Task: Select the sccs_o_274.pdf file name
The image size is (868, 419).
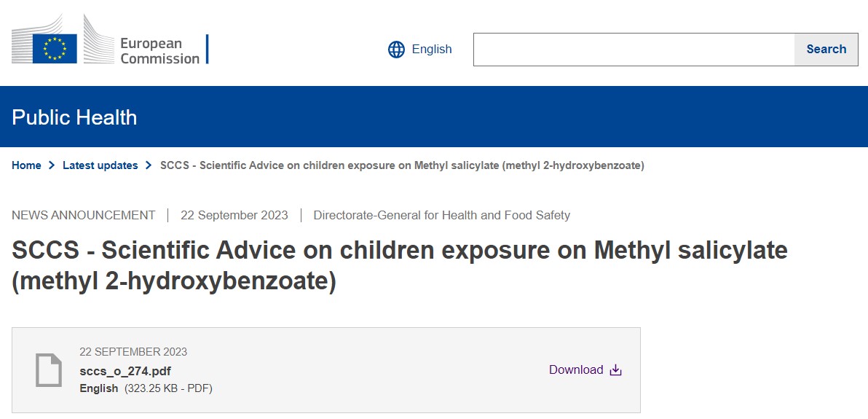Action: 125,371
